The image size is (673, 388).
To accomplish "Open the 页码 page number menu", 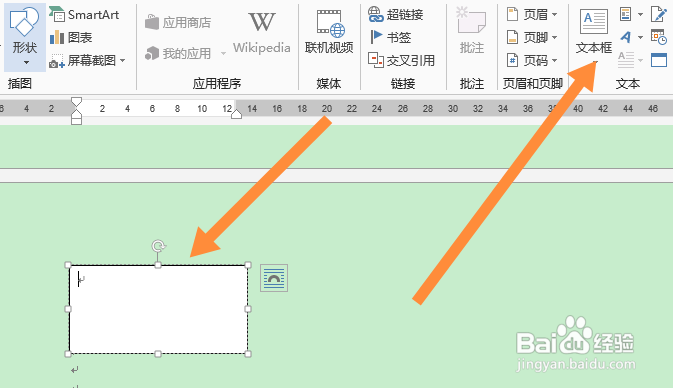I will point(532,61).
